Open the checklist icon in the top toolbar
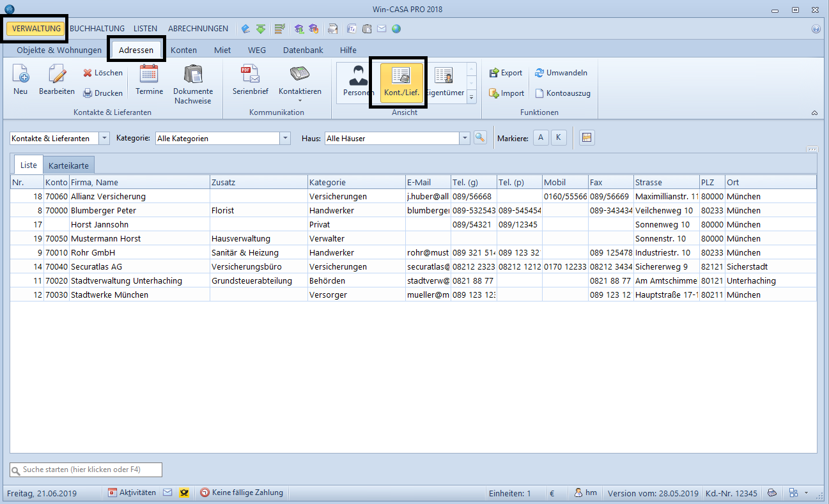Image resolution: width=829 pixels, height=504 pixels. 279,29
